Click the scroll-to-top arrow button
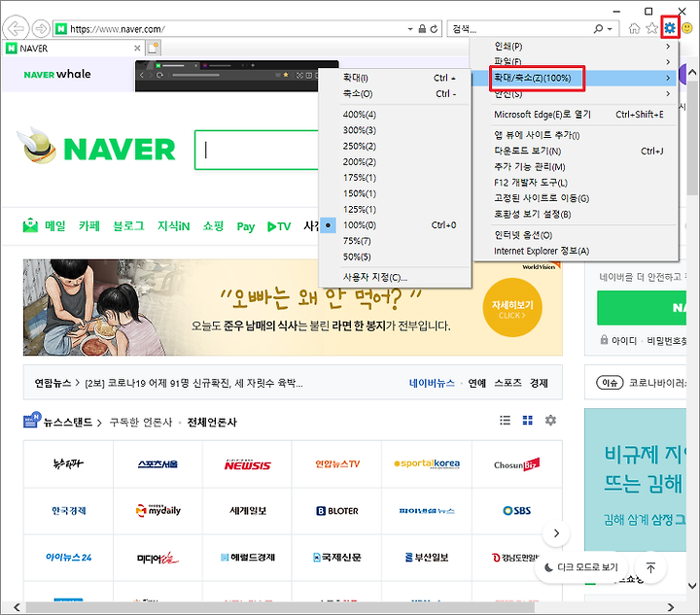This screenshot has width=700, height=615. pos(650,567)
